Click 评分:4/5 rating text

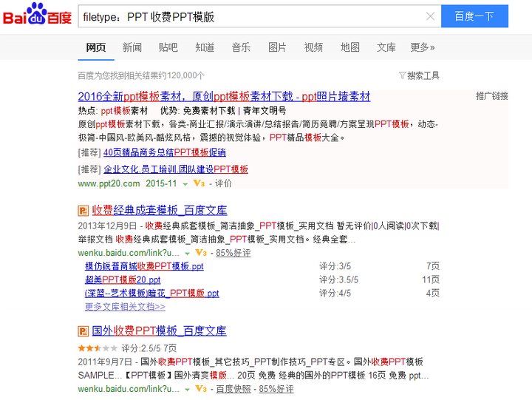click(x=335, y=294)
